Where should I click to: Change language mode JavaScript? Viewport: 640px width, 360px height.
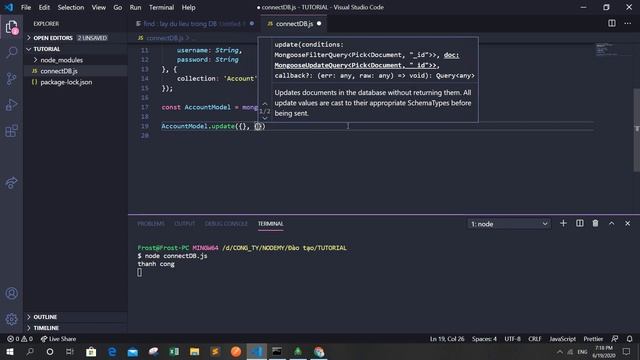click(x=562, y=339)
